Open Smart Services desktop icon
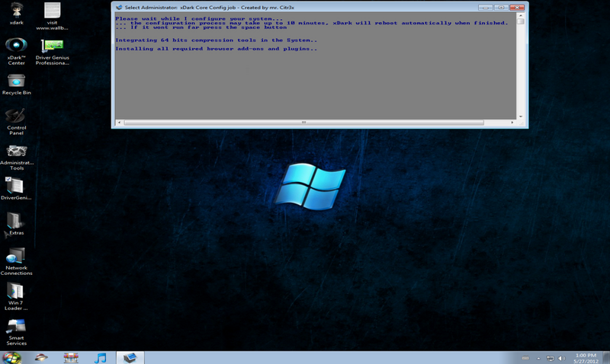 click(x=16, y=332)
